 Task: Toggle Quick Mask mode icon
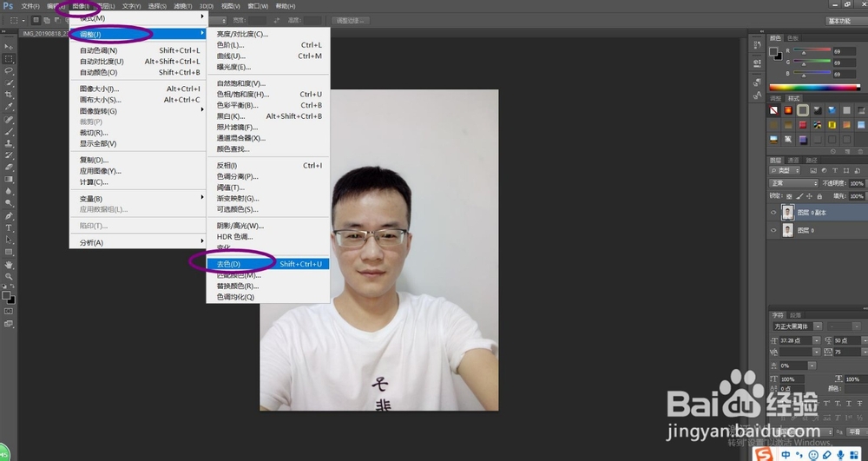[x=9, y=312]
